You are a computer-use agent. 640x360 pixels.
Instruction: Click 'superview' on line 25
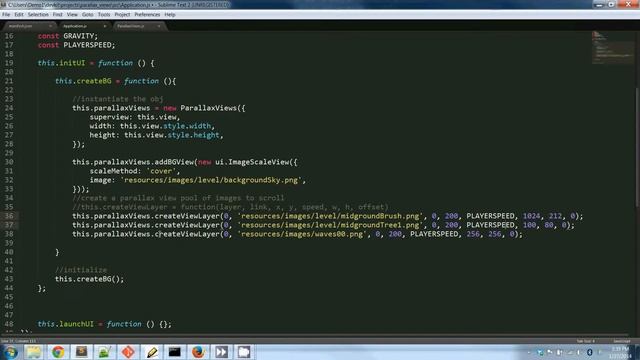(x=109, y=117)
